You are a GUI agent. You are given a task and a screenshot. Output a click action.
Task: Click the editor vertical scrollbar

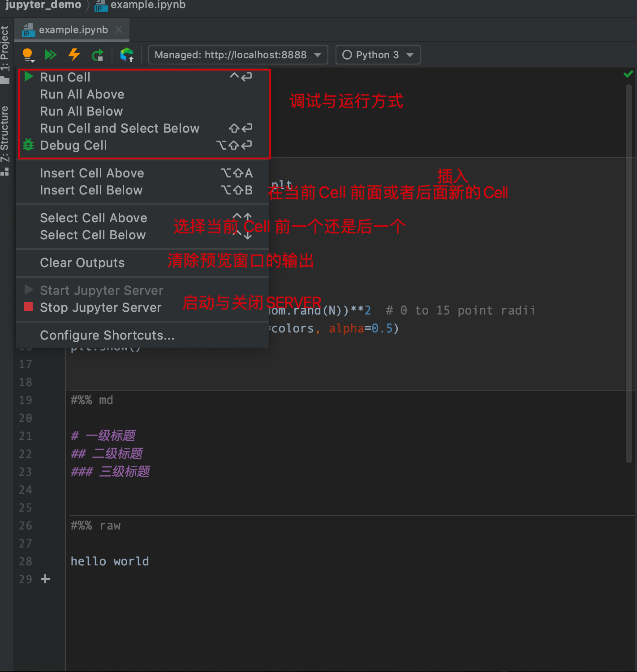coord(629,273)
